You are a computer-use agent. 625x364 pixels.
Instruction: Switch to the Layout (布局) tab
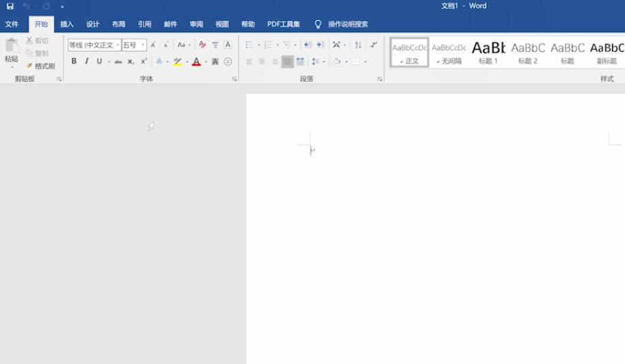(x=119, y=25)
